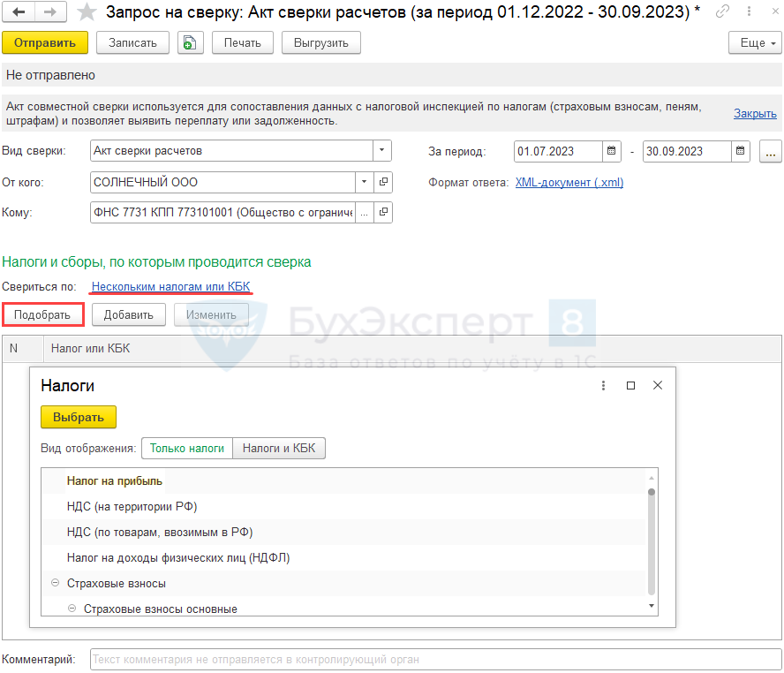Add the form to favorites with the star

[x=87, y=12]
